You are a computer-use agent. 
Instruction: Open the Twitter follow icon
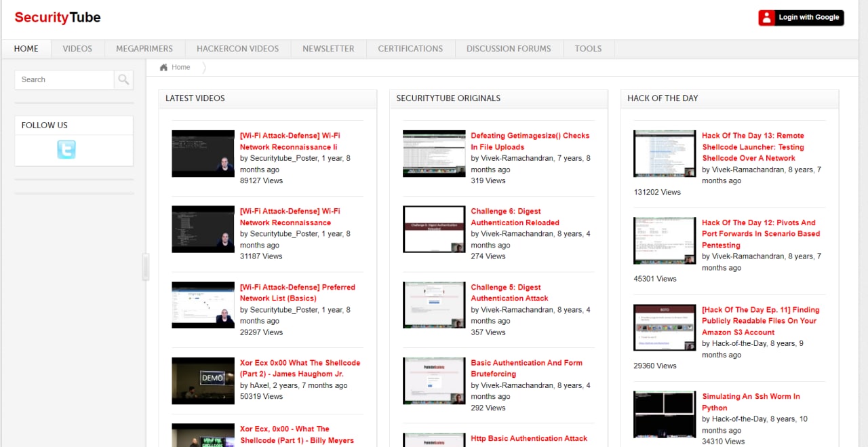click(x=66, y=149)
